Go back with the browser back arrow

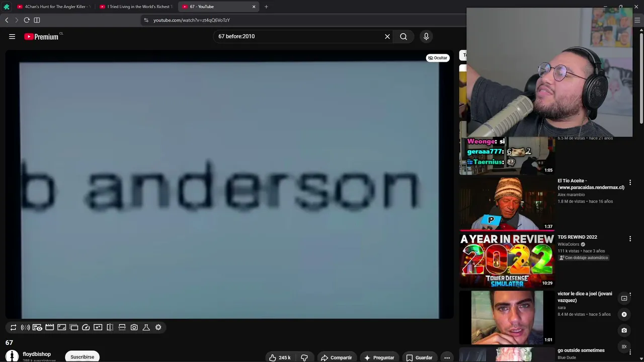click(7, 20)
